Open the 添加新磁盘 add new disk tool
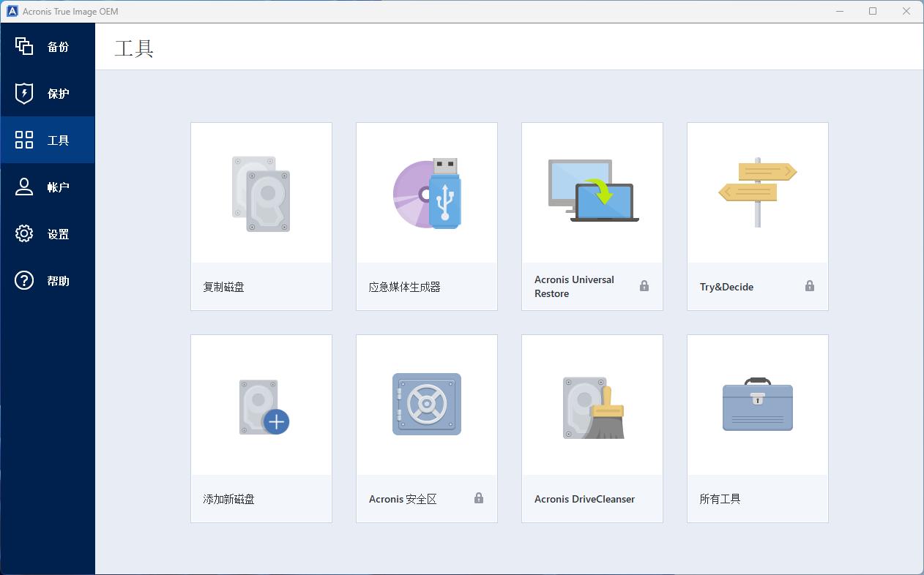Screen dimensions: 924x575 [x=261, y=428]
